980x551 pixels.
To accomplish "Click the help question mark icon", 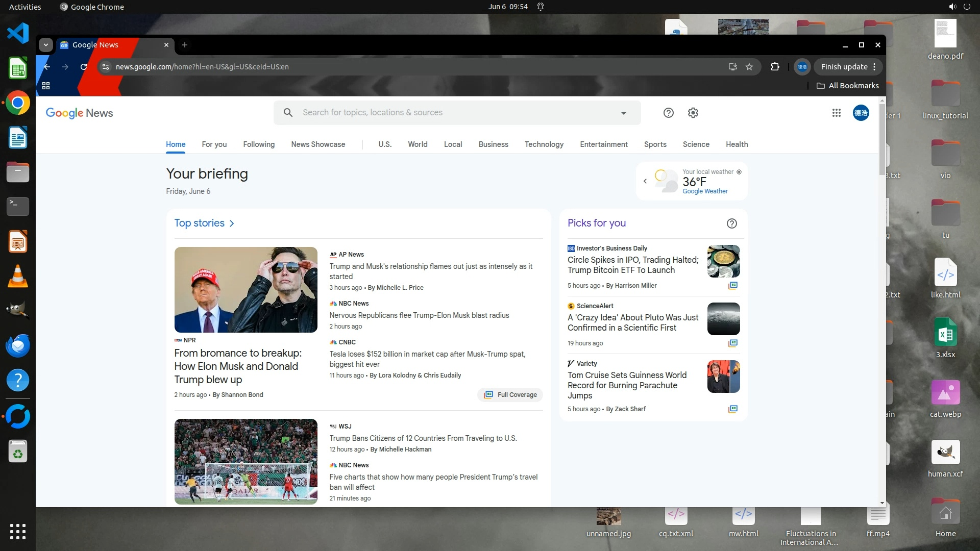I will tap(668, 113).
